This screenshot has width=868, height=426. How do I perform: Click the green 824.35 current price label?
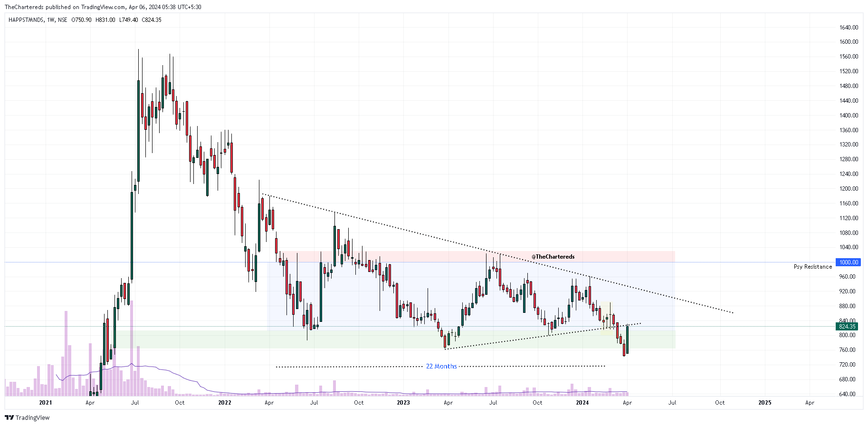pyautogui.click(x=847, y=327)
